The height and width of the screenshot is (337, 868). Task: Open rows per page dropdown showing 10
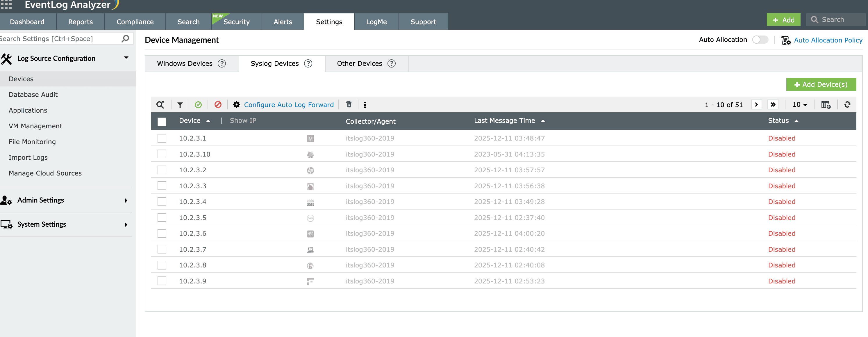[800, 104]
